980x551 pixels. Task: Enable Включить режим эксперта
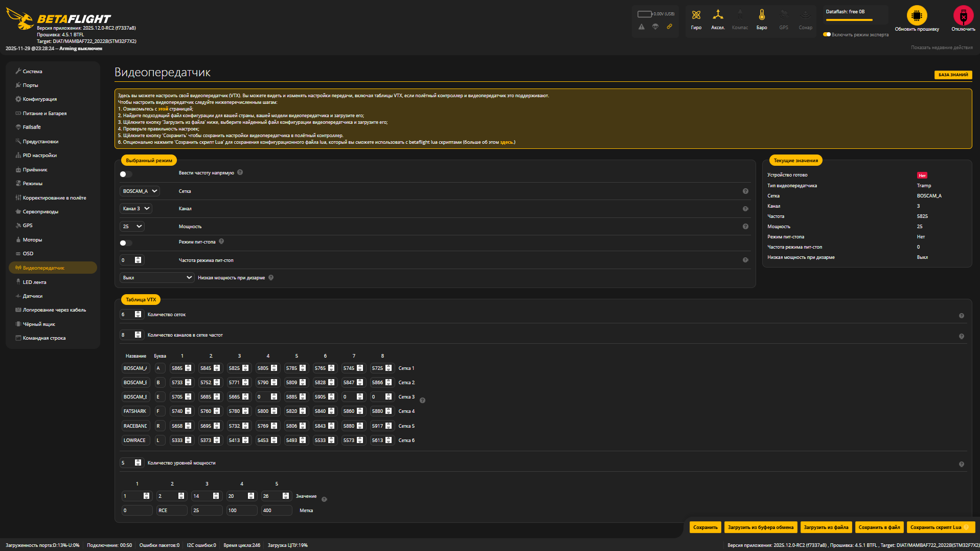[828, 34]
